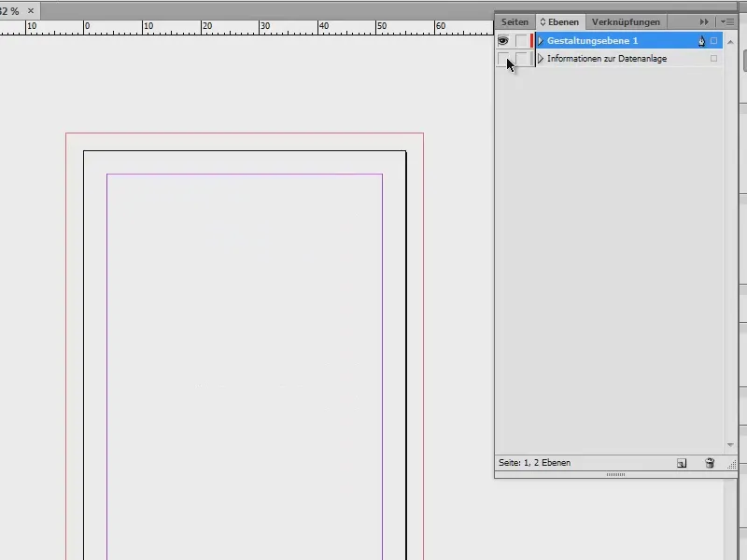747x560 pixels.
Task: Click panel resize grip at bottom corner
Action: pyautogui.click(x=732, y=465)
